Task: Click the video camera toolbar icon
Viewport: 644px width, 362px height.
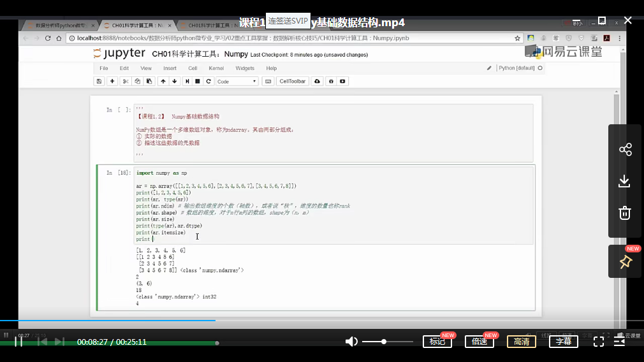Action: point(342,82)
